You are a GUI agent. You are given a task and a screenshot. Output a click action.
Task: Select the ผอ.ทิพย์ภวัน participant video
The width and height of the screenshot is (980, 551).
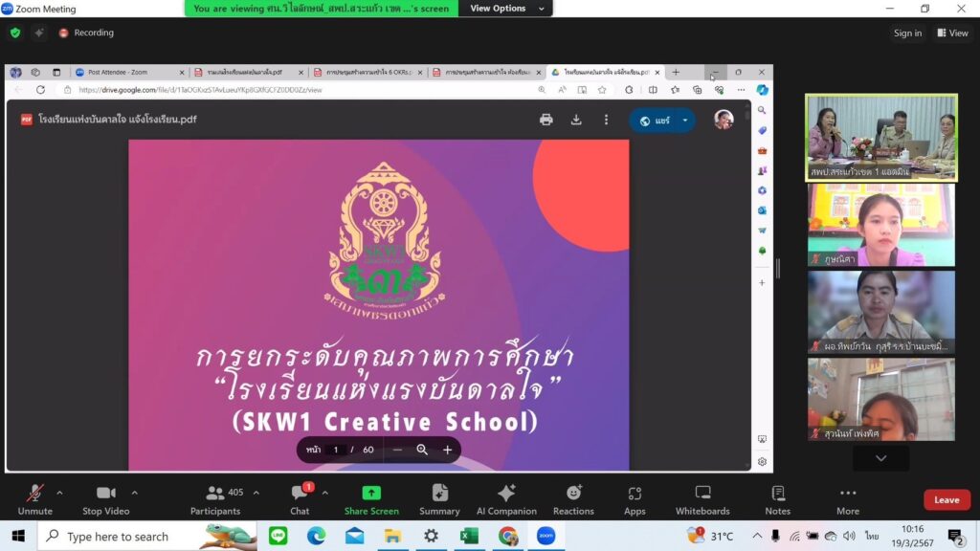880,312
